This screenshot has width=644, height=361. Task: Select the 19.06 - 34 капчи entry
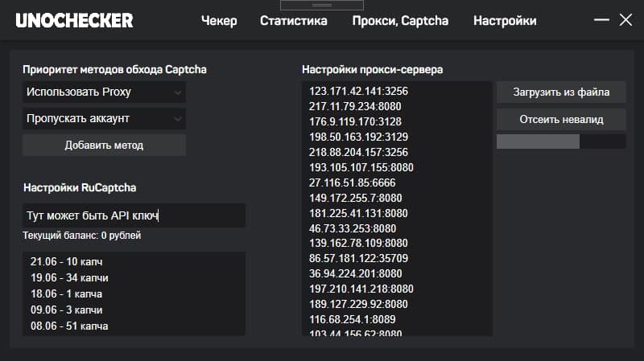click(69, 277)
